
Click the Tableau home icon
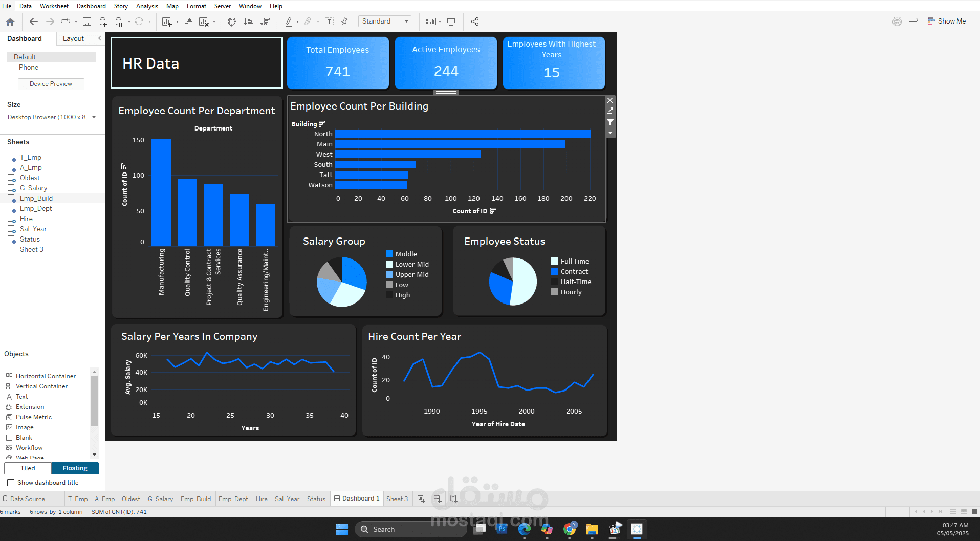10,21
